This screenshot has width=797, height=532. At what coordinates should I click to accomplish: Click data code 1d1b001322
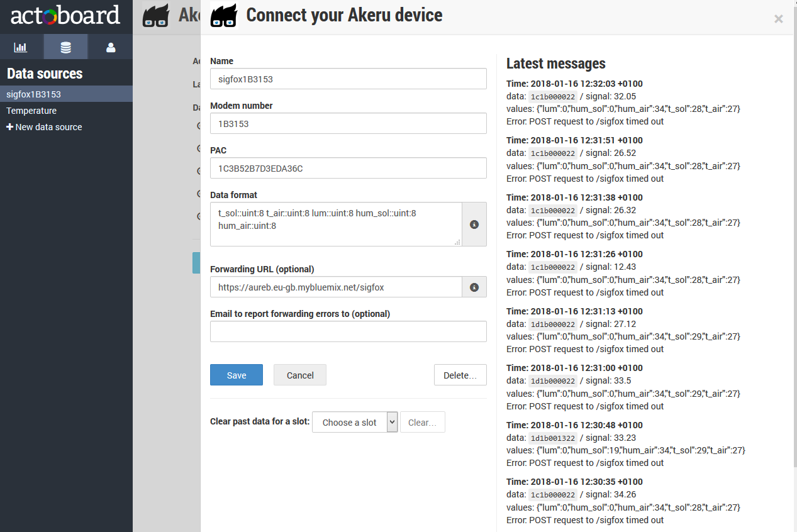(x=552, y=438)
